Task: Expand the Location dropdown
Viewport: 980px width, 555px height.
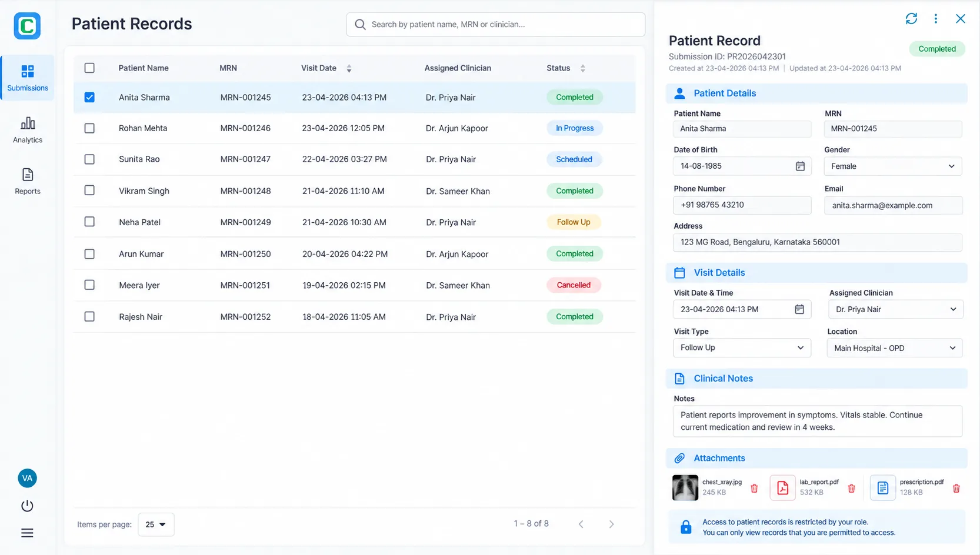Action: pos(895,348)
